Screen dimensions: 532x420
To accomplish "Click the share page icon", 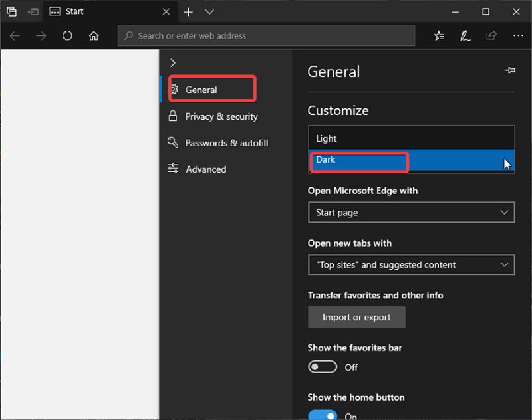I will (491, 36).
